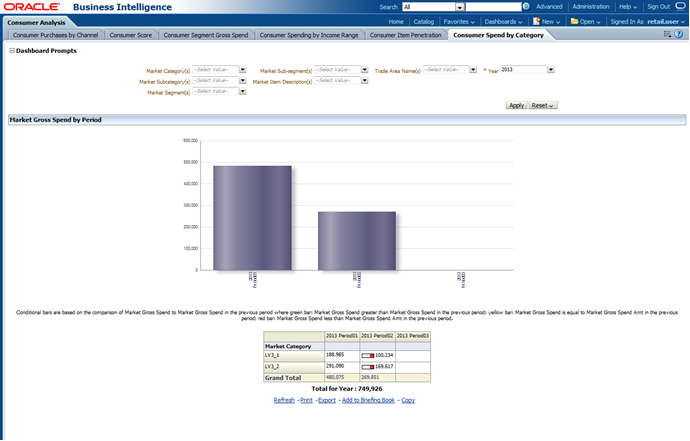Switch to Consumer Purchases by Channel tab
This screenshot has width=690, height=441.
tap(55, 35)
